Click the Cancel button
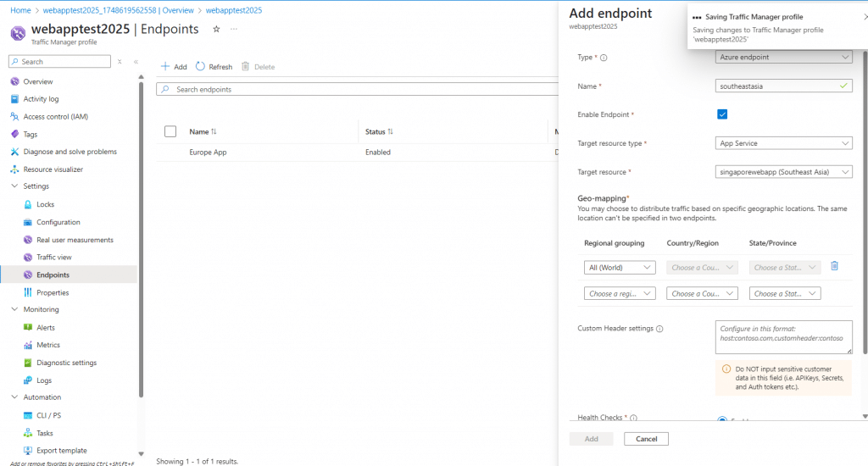 646,439
